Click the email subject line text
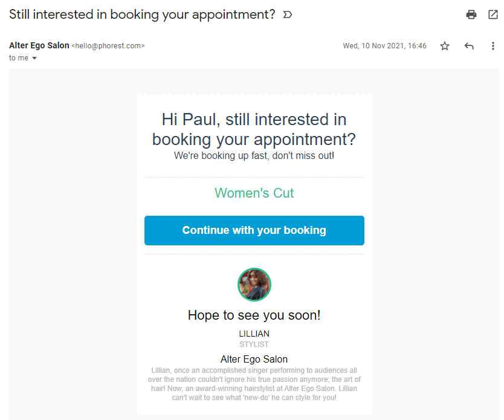 142,15
